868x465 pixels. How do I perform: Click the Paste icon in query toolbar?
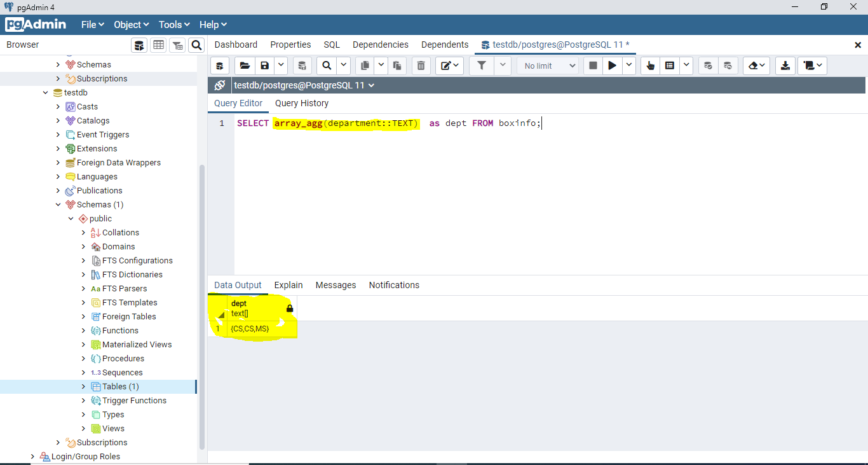(397, 66)
